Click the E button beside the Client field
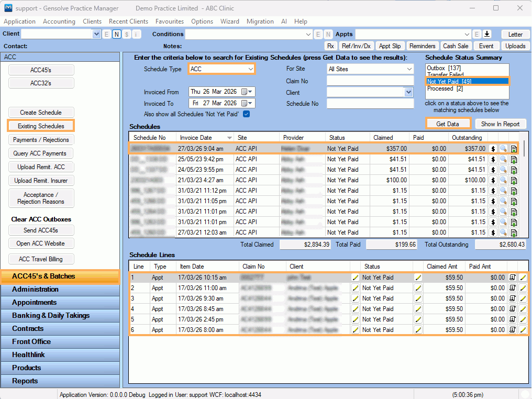The height and width of the screenshot is (399, 532). 106,34
